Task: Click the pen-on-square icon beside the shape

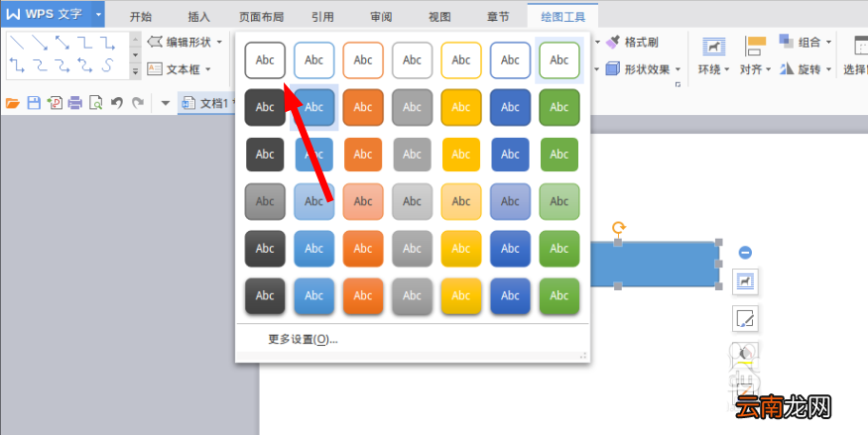Action: pyautogui.click(x=745, y=318)
